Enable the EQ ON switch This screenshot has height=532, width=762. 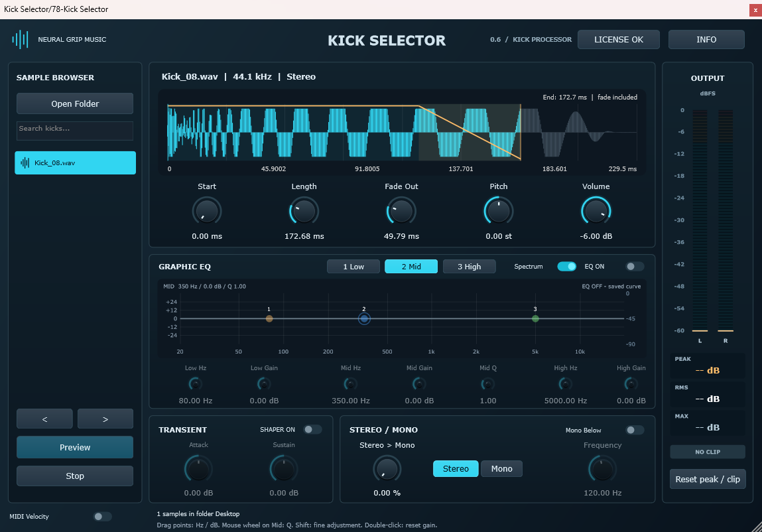click(x=635, y=267)
